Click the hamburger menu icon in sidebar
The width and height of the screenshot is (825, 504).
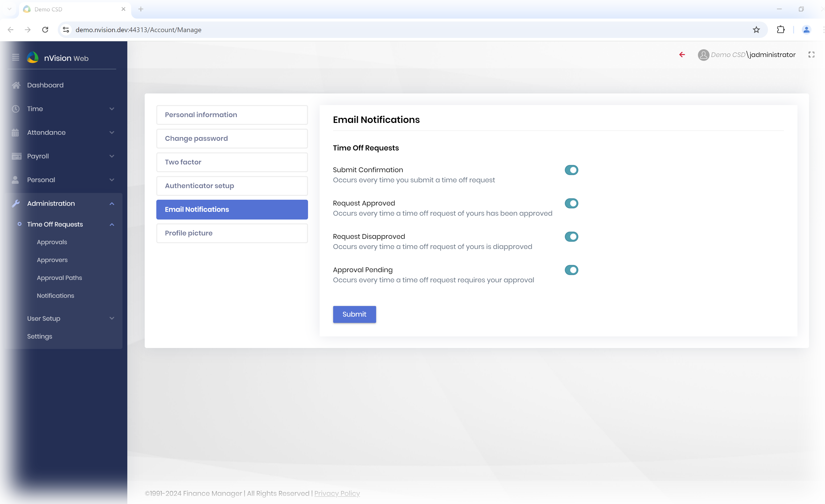coord(15,57)
